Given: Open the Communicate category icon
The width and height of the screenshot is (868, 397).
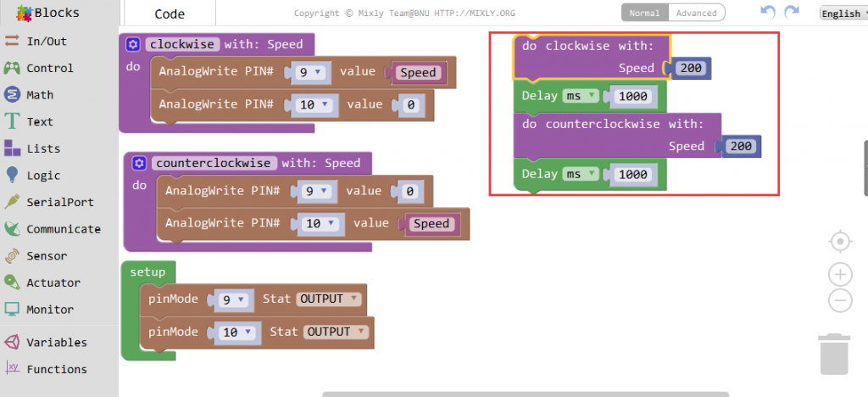Looking at the screenshot, I should (x=12, y=229).
